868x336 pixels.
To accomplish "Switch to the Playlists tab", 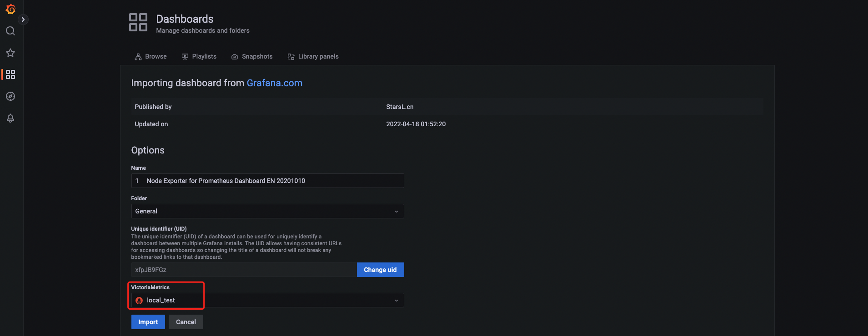I will [x=199, y=57].
